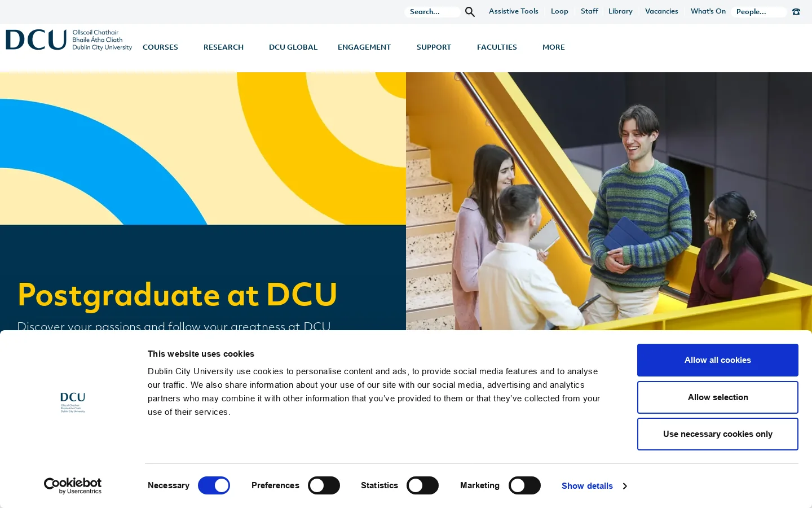Click the DCU logo in the cookie banner
The image size is (812, 508).
tap(73, 402)
